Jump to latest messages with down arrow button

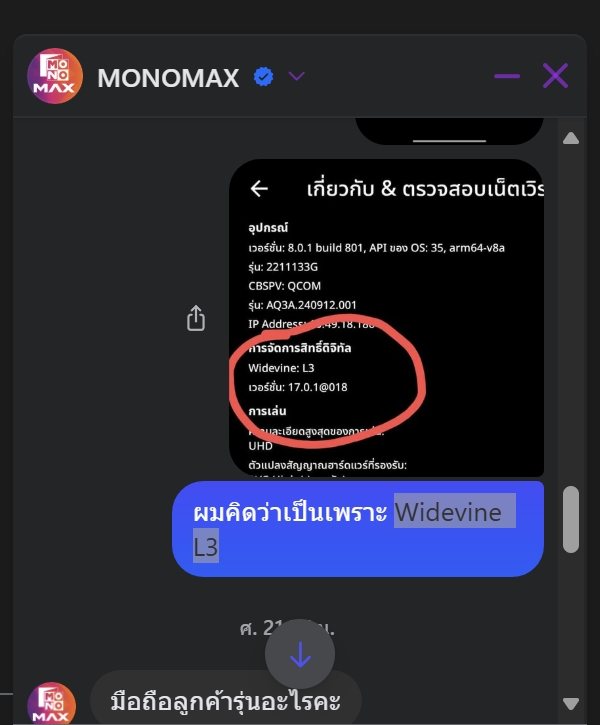click(x=300, y=654)
